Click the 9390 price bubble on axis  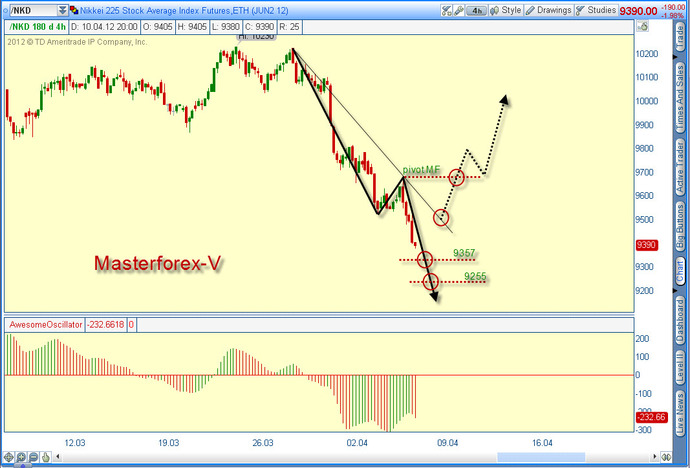pos(647,245)
